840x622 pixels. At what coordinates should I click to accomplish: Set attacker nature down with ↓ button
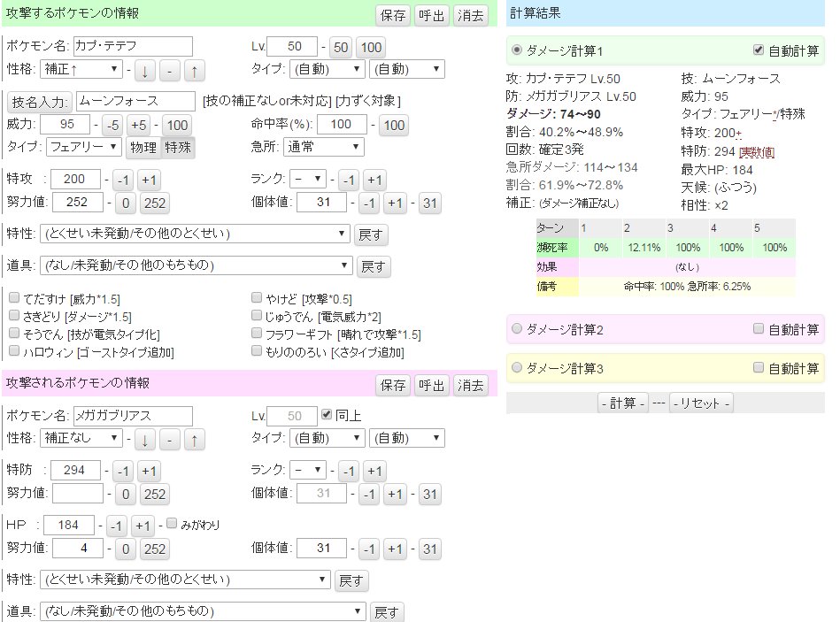144,70
